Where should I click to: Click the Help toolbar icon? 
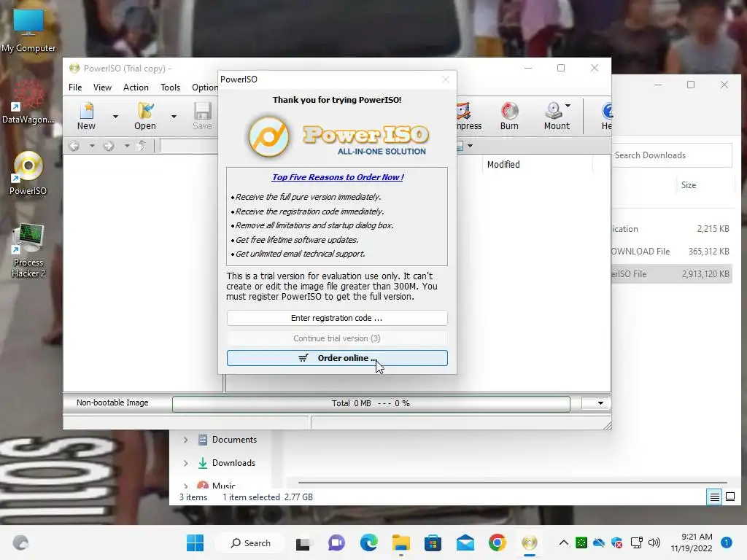[606, 116]
